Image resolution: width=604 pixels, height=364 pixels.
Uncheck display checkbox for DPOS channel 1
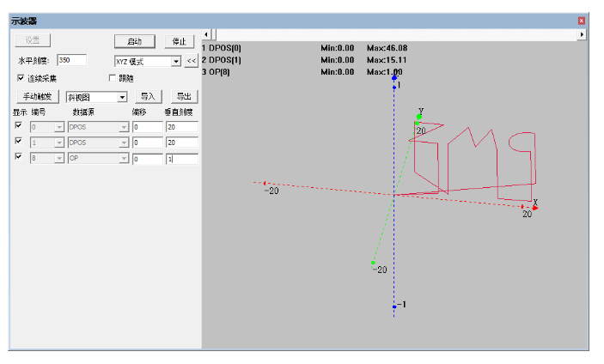[x=18, y=141]
